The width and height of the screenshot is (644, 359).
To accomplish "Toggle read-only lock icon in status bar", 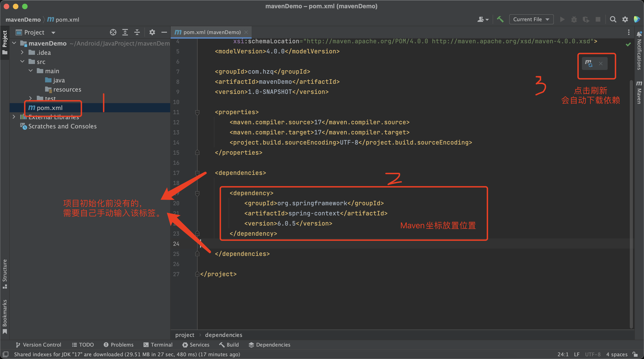I will click(635, 354).
